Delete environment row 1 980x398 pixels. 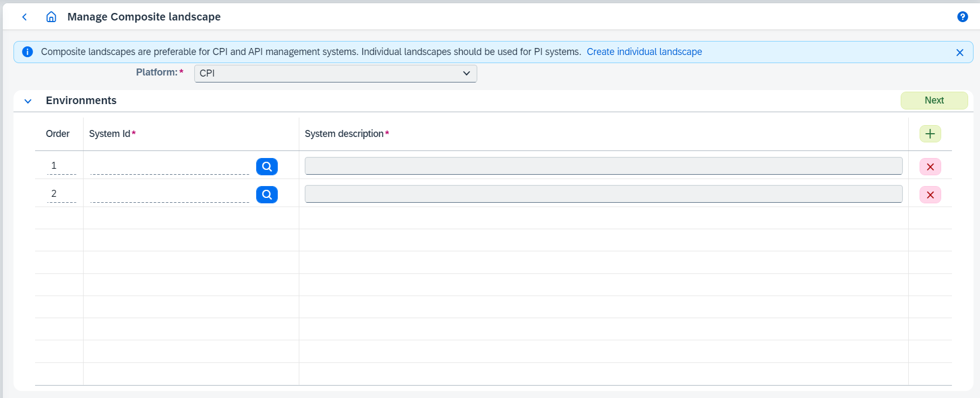[x=930, y=167]
